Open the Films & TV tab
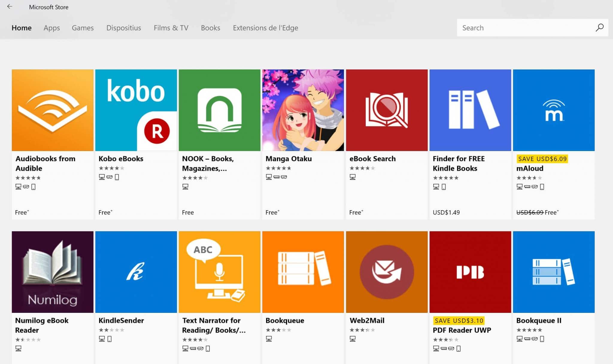The image size is (613, 364). pos(171,28)
